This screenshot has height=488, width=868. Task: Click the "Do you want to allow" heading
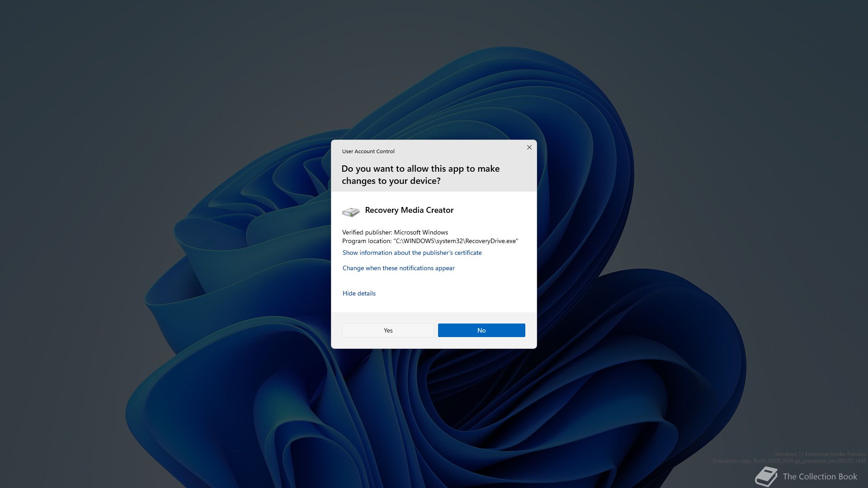[420, 169]
